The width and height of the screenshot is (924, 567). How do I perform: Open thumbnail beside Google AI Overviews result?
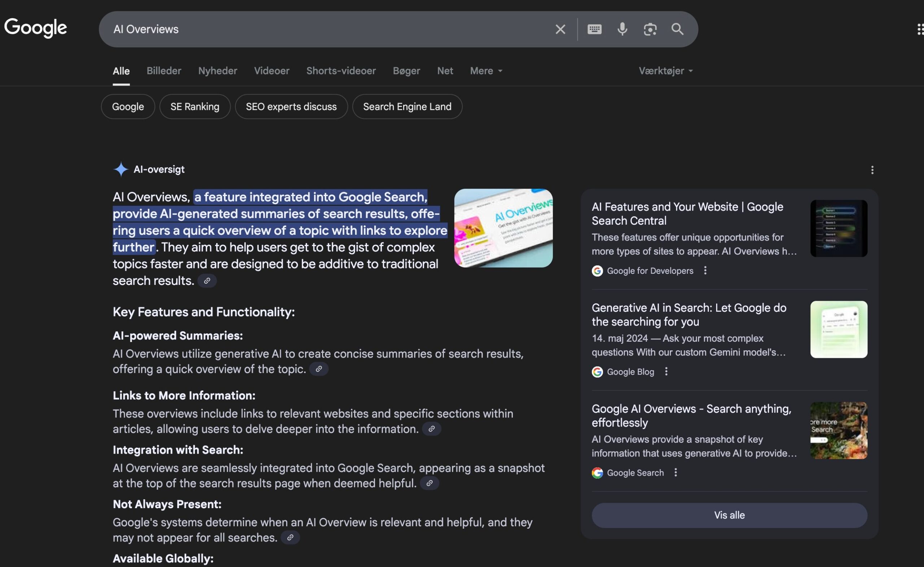pyautogui.click(x=838, y=430)
